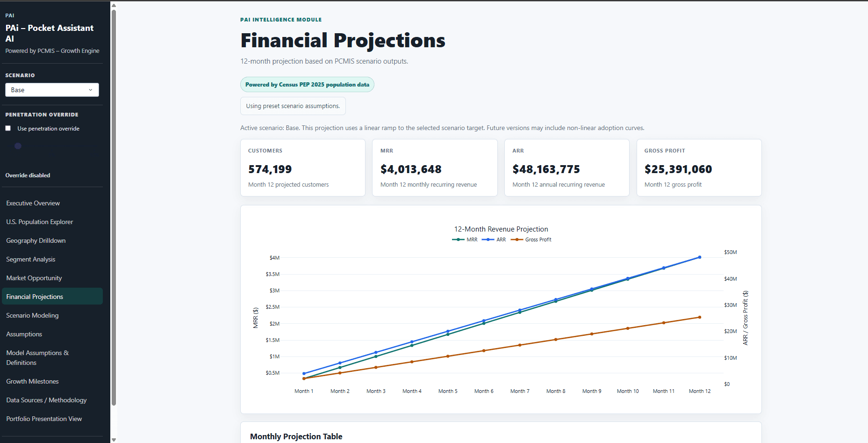View Growth Milestones page
Viewport: 868px width, 443px height.
pyautogui.click(x=52, y=381)
